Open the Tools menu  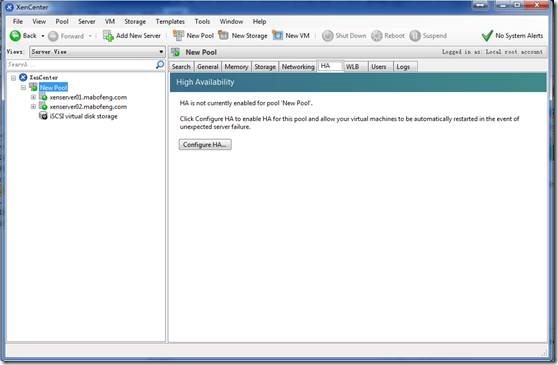point(202,21)
